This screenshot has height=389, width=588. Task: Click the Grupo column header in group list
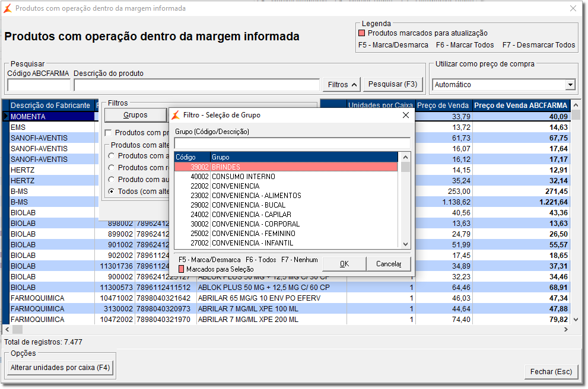coord(304,157)
